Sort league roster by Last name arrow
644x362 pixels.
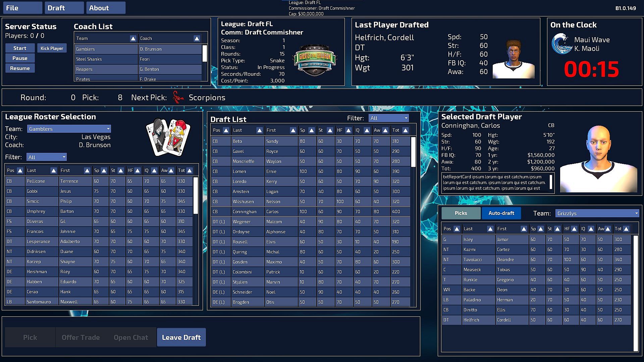coord(53,171)
